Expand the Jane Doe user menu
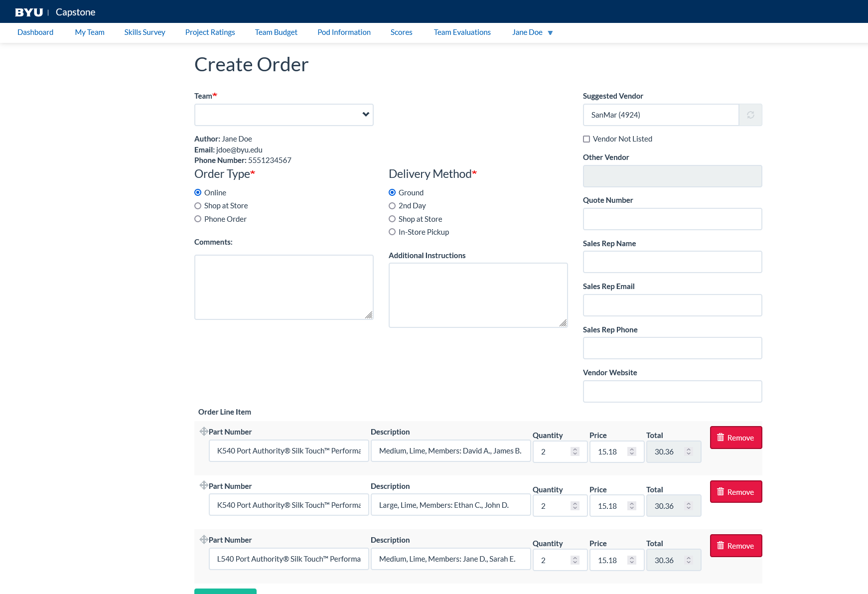Screen dimensions: 868x594 [x=532, y=32]
